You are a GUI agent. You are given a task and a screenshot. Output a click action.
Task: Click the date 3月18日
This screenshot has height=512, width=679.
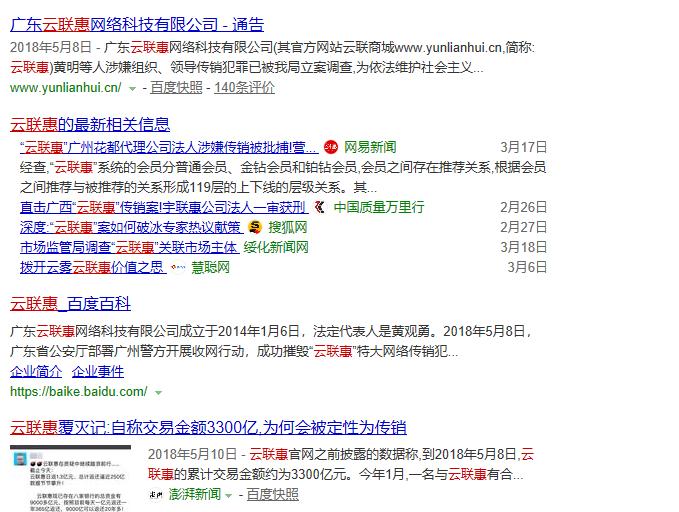(524, 248)
